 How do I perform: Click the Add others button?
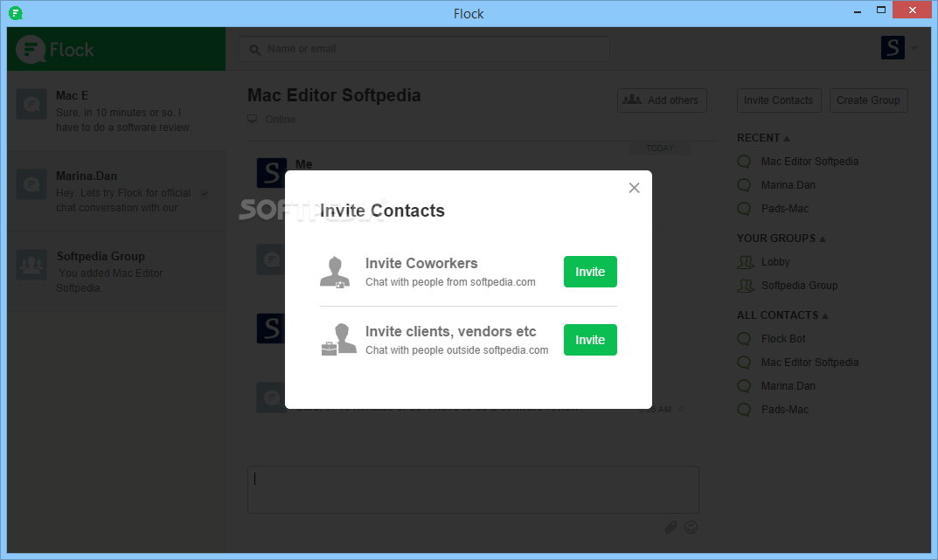[662, 100]
